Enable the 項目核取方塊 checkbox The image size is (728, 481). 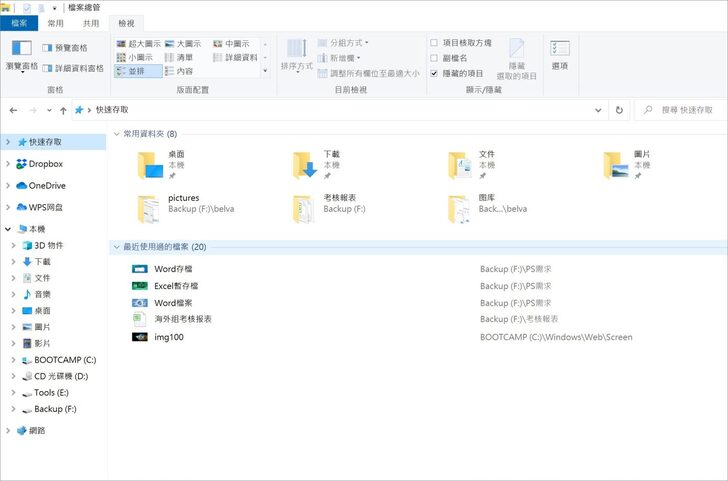click(433, 43)
